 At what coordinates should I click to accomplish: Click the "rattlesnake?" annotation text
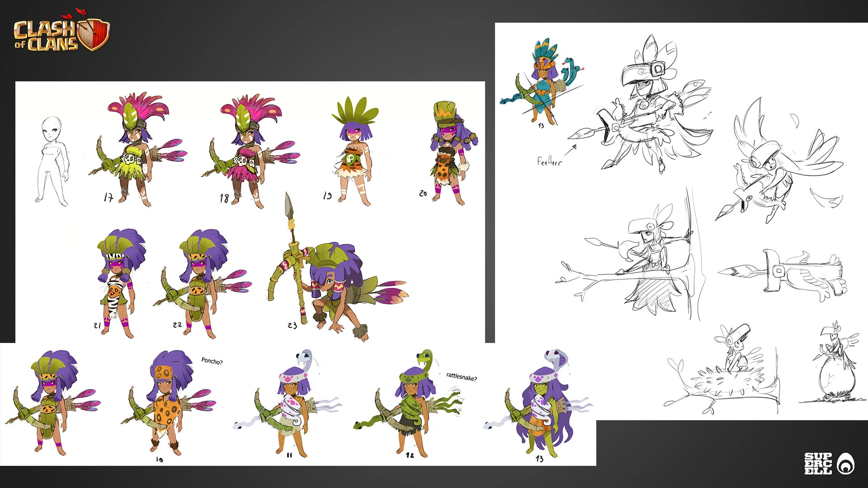point(461,376)
